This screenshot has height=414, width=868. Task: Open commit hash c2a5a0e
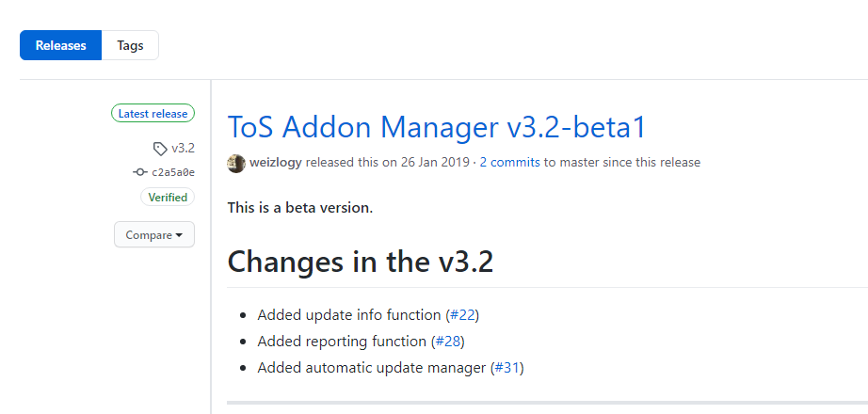pyautogui.click(x=173, y=172)
